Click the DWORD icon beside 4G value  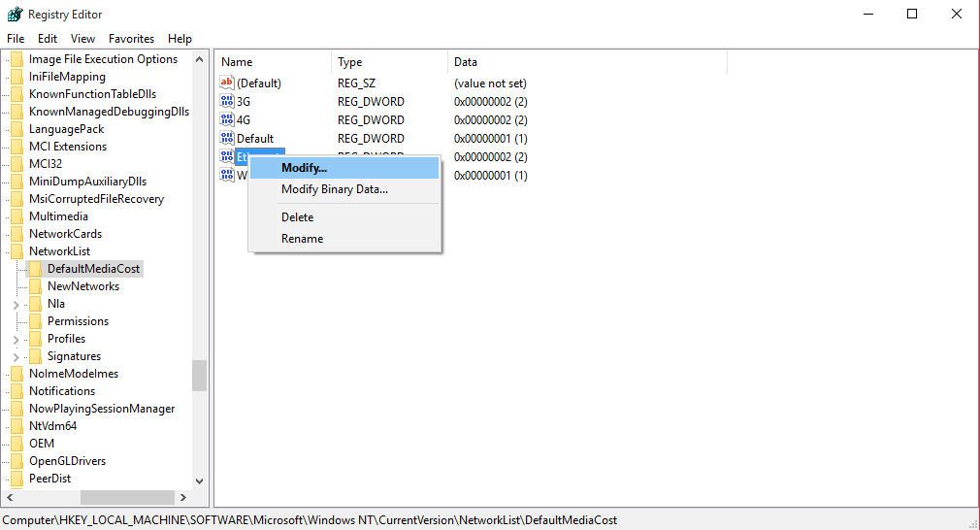[227, 120]
